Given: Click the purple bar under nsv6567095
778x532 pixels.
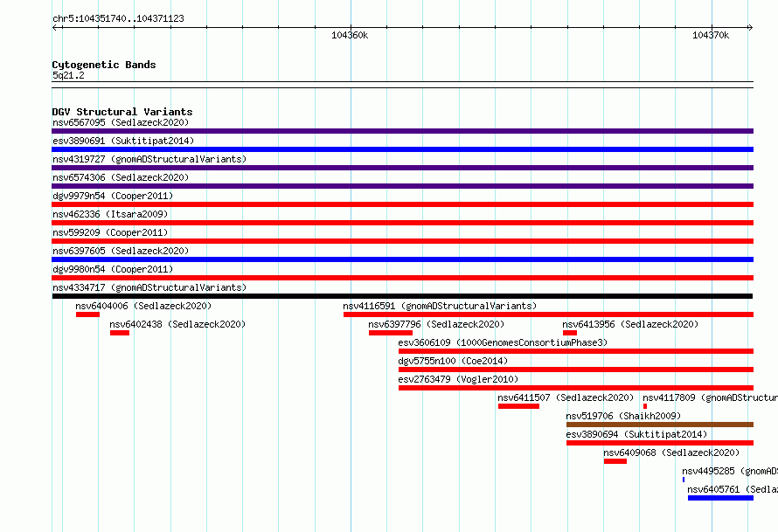Looking at the screenshot, I should click(402, 131).
